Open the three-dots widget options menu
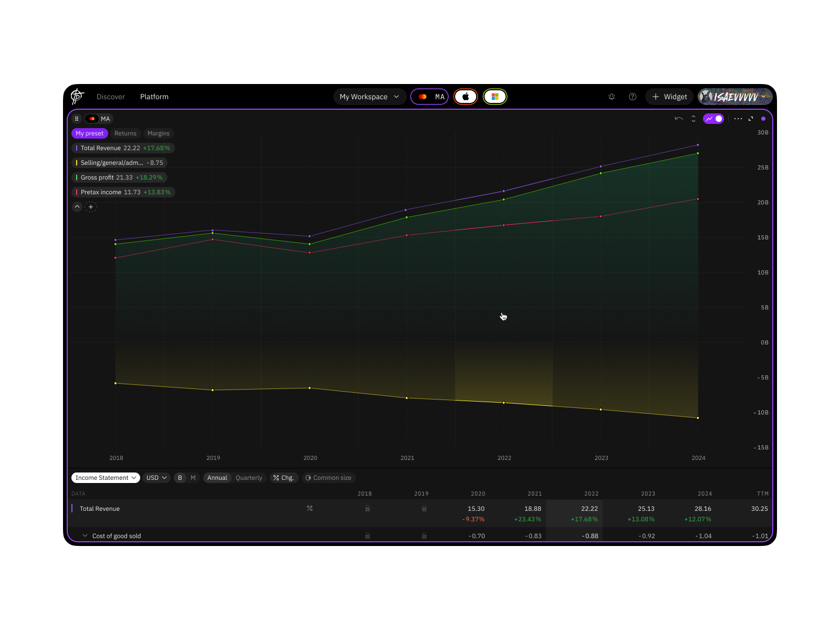Image resolution: width=840 pixels, height=630 pixels. (738, 119)
